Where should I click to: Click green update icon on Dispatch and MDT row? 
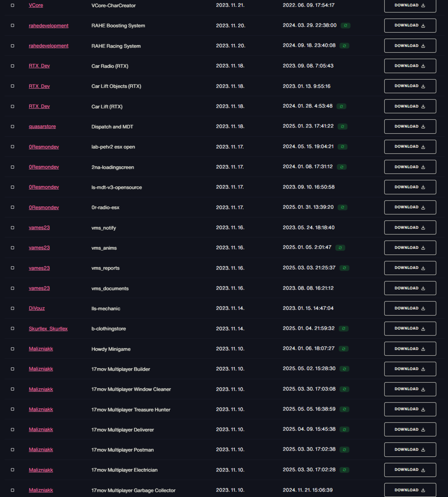point(342,126)
